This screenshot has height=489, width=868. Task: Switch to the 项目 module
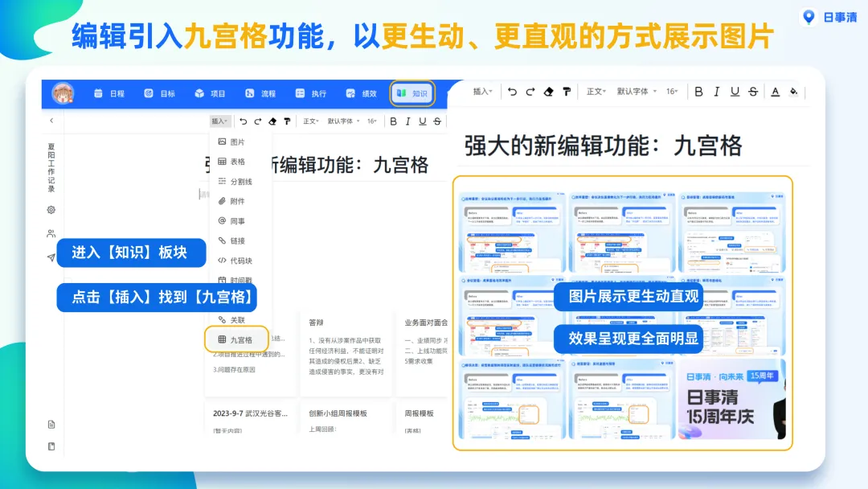(x=210, y=93)
